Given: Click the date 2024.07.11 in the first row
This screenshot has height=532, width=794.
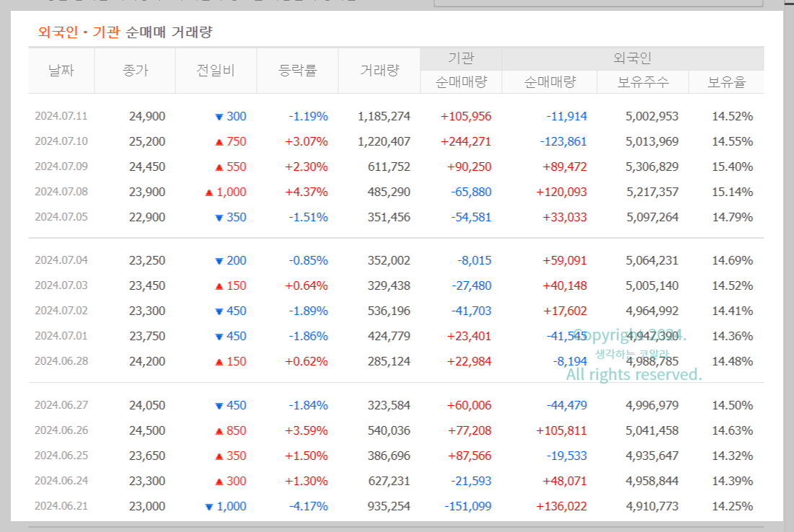Looking at the screenshot, I should pos(61,115).
